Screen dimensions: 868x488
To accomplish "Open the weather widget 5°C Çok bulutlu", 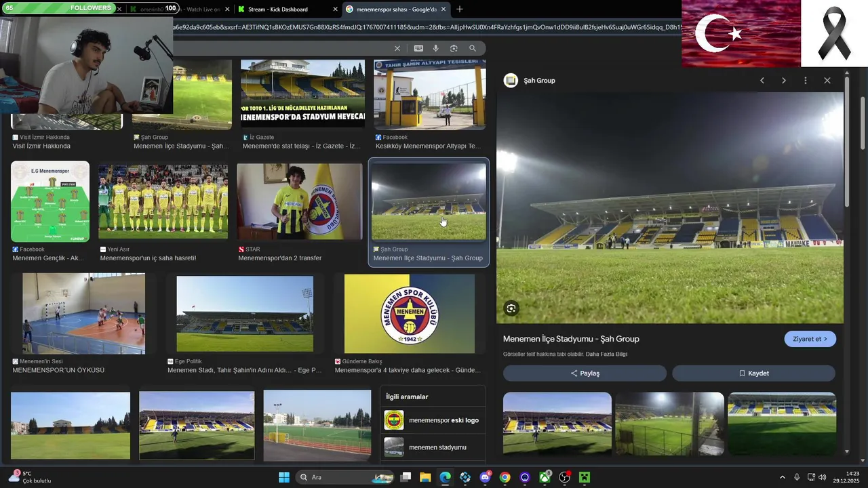I will tap(30, 477).
